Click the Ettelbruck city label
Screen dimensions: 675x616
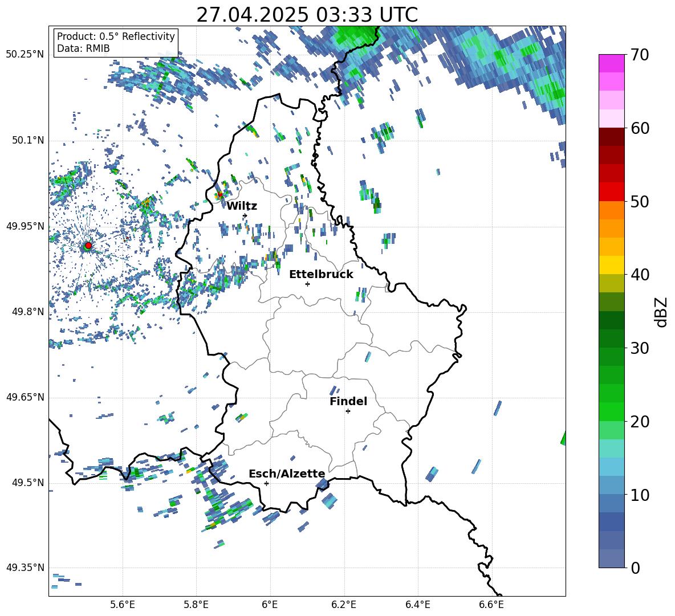(321, 275)
